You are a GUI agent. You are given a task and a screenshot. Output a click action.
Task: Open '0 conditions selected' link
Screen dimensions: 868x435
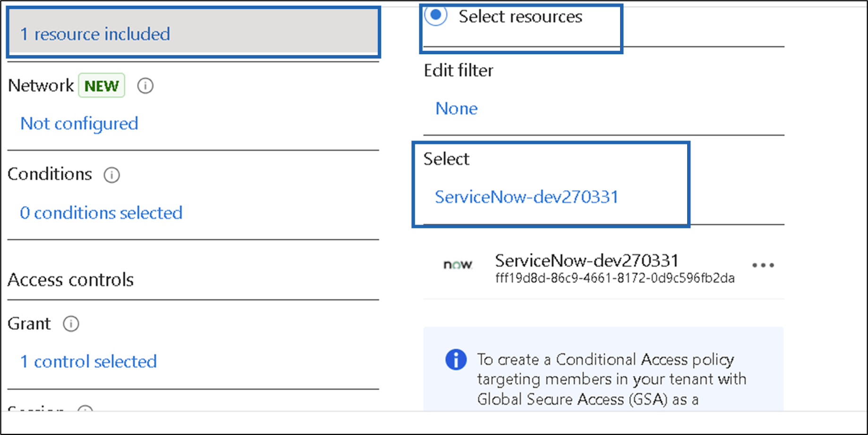coord(101,213)
